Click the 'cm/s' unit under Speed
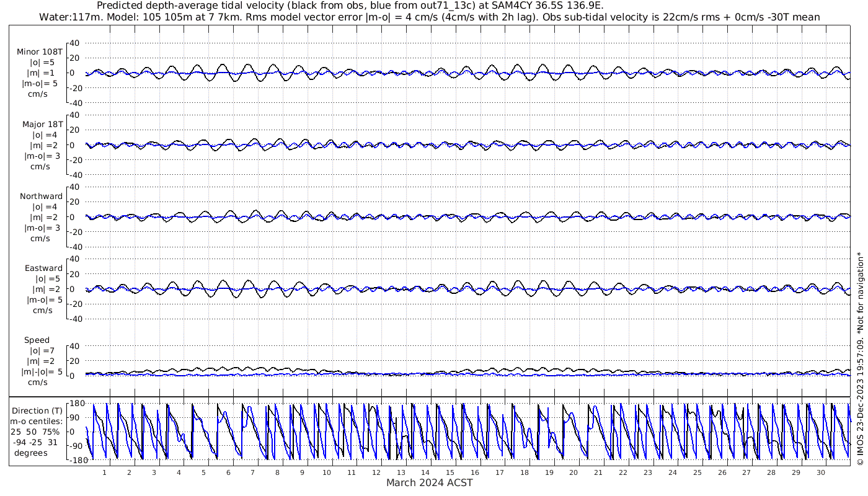 [x=37, y=382]
